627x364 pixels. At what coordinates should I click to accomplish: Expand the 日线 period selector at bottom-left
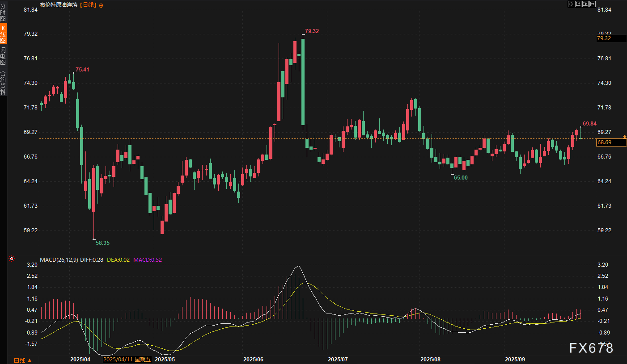click(22, 360)
